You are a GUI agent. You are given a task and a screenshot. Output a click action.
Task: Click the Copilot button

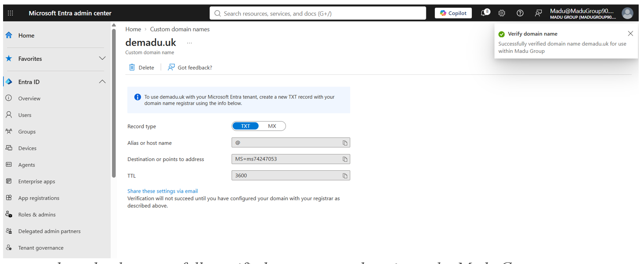pyautogui.click(x=453, y=13)
